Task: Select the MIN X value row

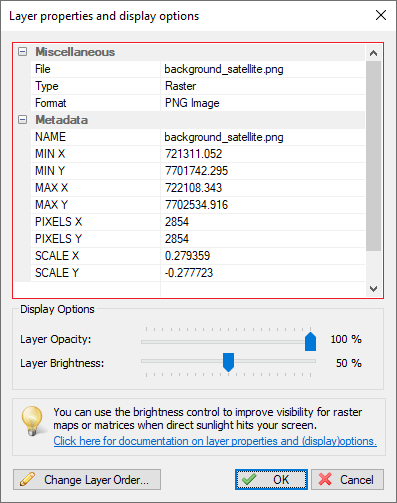Action: pos(198,154)
